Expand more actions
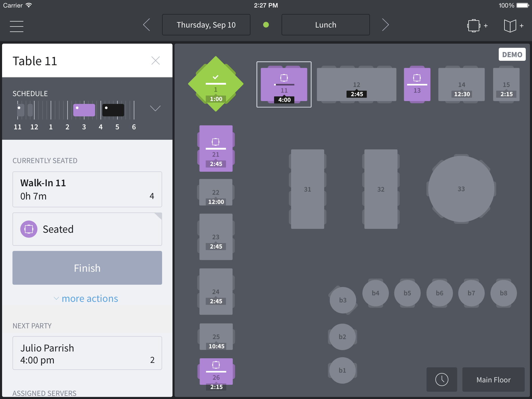This screenshot has width=532, height=399. 86,298
